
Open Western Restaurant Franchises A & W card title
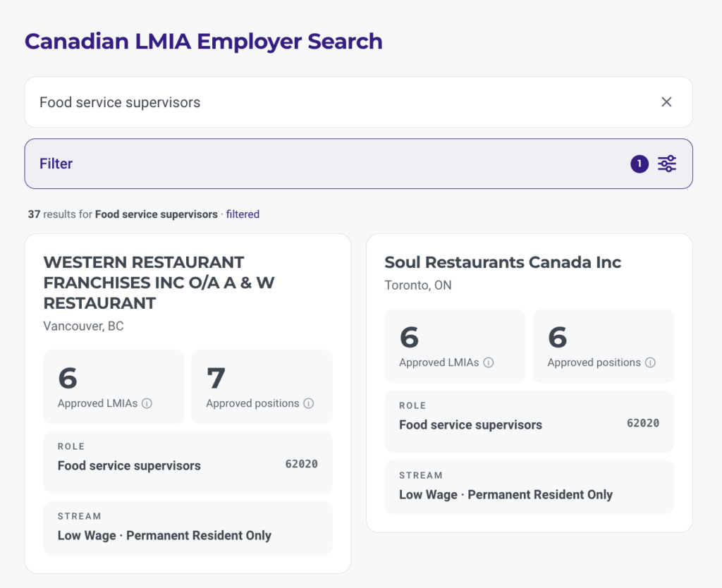pos(159,282)
